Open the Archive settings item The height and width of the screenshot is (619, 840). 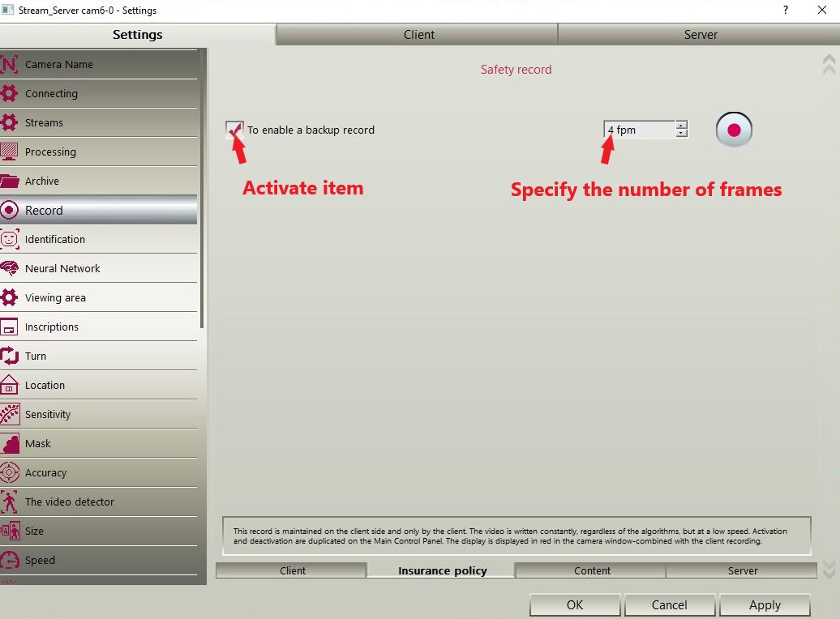click(99, 181)
